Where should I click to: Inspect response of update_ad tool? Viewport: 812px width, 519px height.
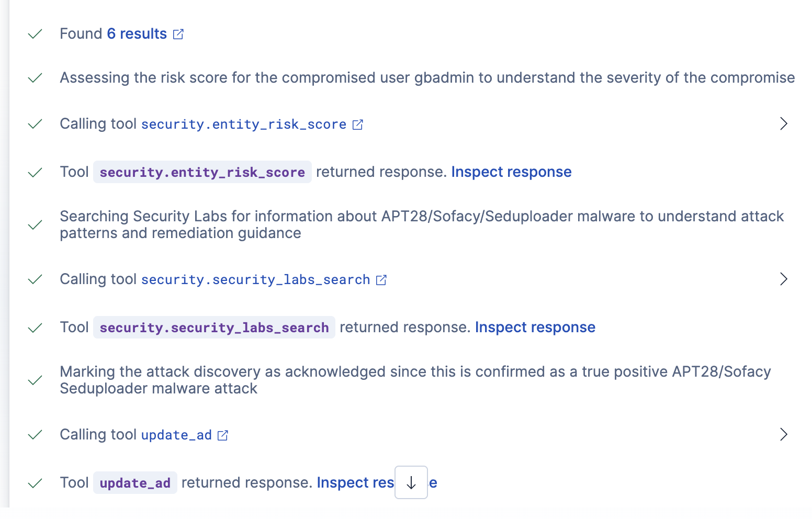pos(377,482)
